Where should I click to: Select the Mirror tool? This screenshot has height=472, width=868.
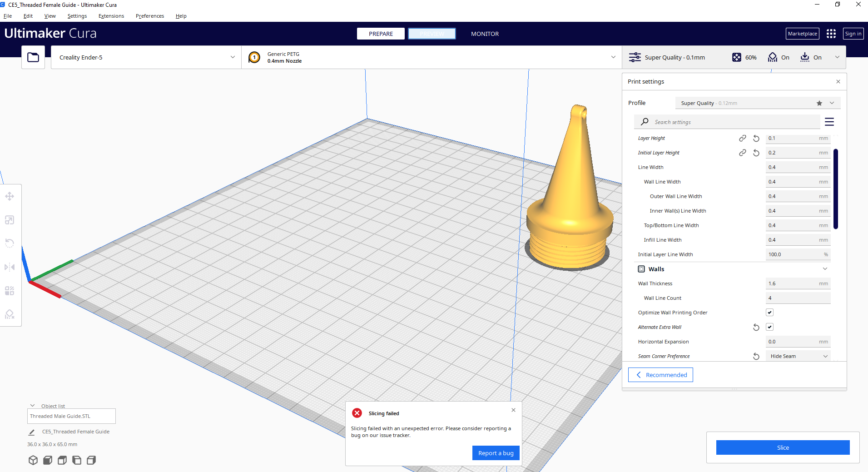tap(10, 267)
